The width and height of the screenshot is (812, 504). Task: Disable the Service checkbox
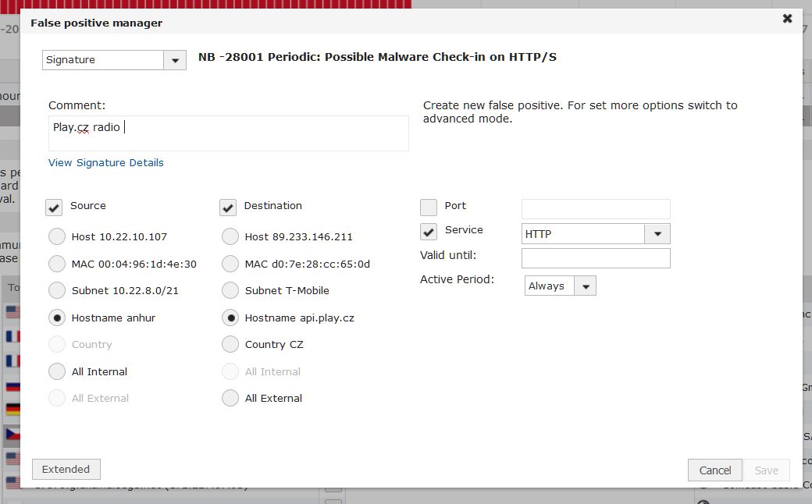[428, 231]
